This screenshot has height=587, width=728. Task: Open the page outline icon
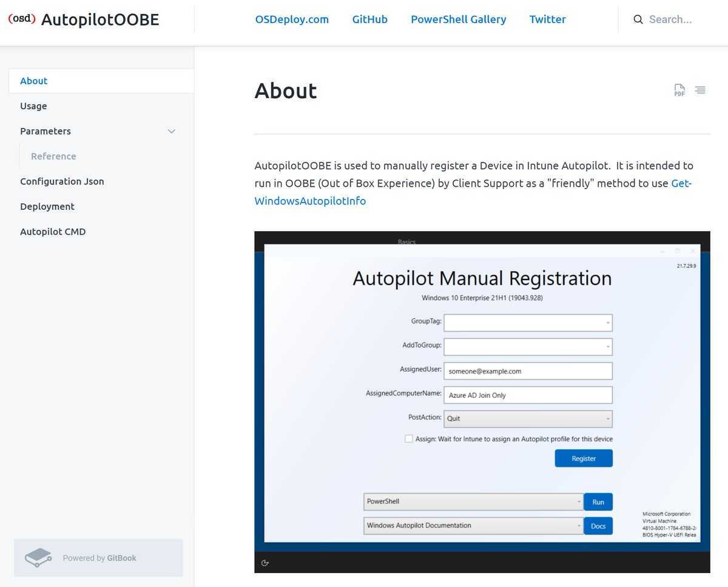[700, 90]
